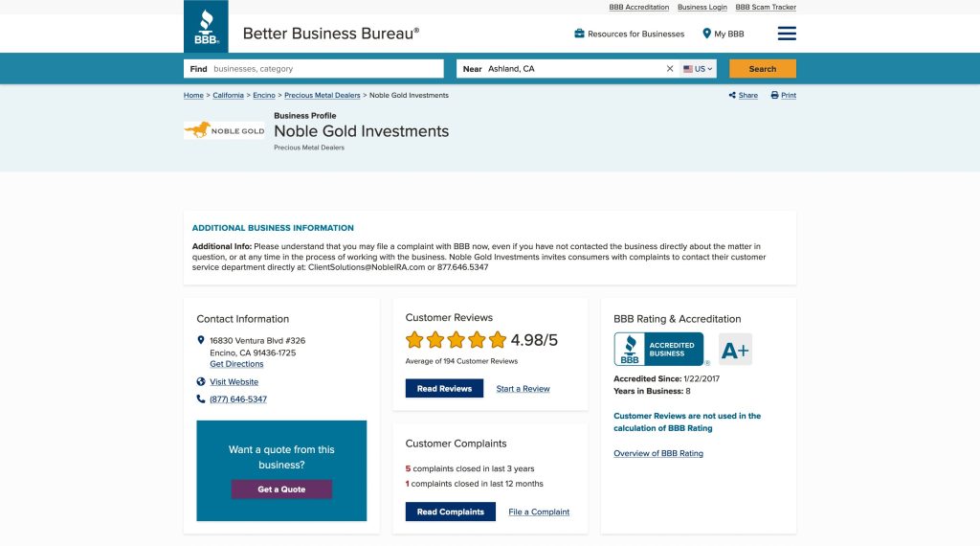Click the Read Reviews button

[x=444, y=389]
